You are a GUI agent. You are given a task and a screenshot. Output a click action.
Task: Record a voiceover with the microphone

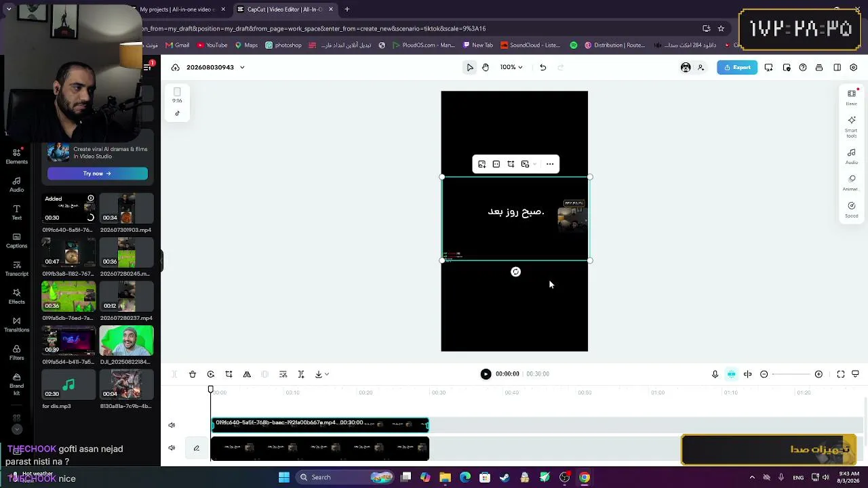(715, 374)
